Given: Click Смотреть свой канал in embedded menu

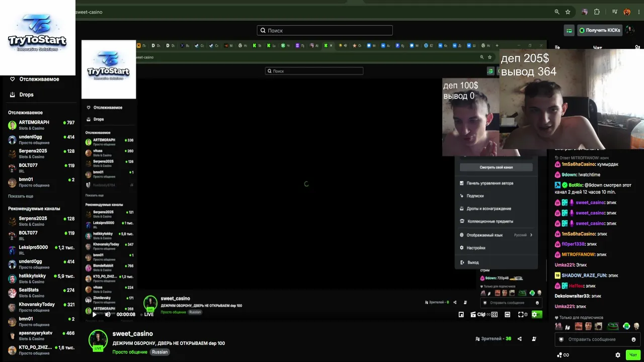Looking at the screenshot, I should point(496,167).
